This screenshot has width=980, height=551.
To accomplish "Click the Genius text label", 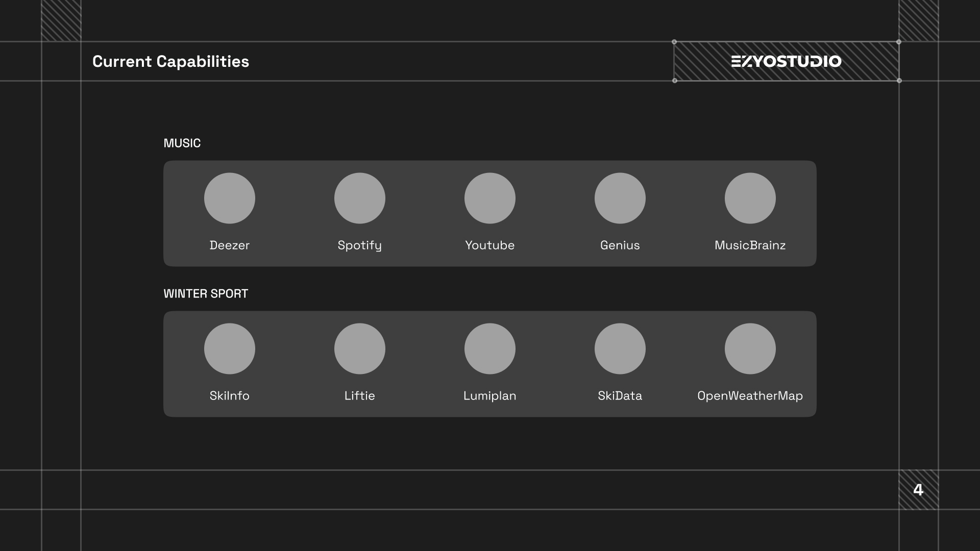I will point(620,245).
